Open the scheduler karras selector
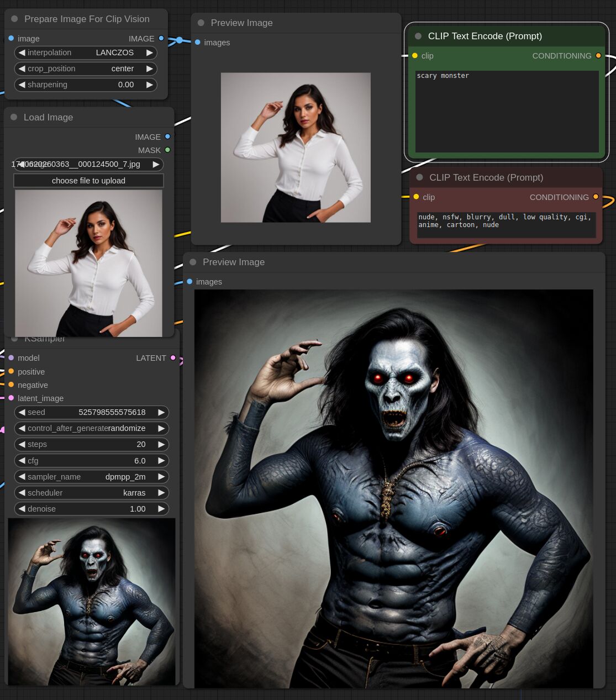 [91, 492]
